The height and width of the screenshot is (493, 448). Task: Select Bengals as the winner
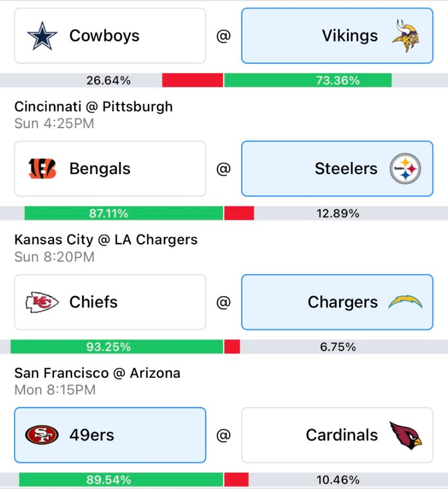[110, 169]
